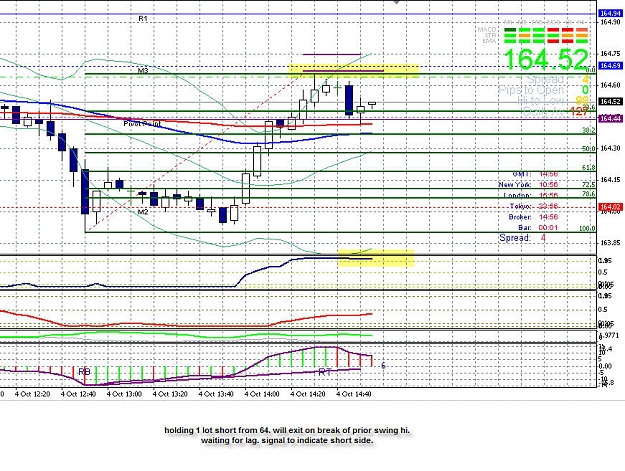Click the M2 pivot level label
Image resolution: width=625 pixels, height=471 pixels.
[x=143, y=212]
